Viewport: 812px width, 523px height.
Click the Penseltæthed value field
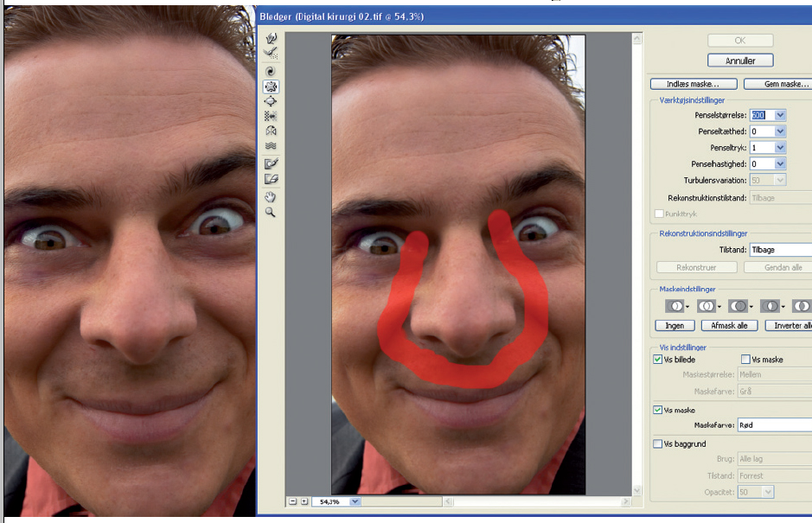tap(762, 131)
